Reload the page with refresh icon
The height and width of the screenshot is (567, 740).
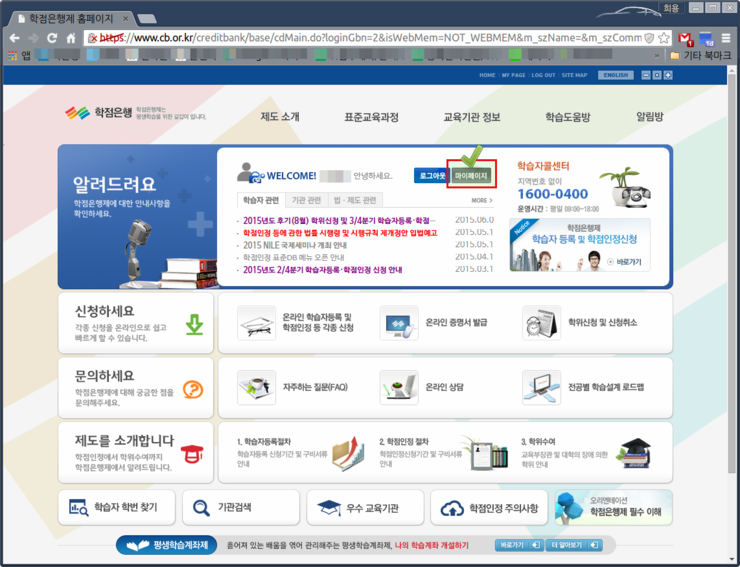coord(52,38)
